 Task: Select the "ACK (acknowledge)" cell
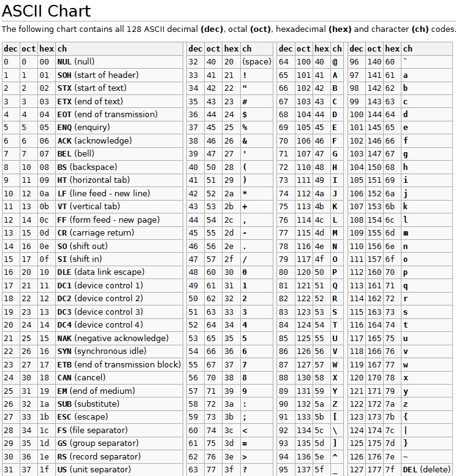point(120,141)
